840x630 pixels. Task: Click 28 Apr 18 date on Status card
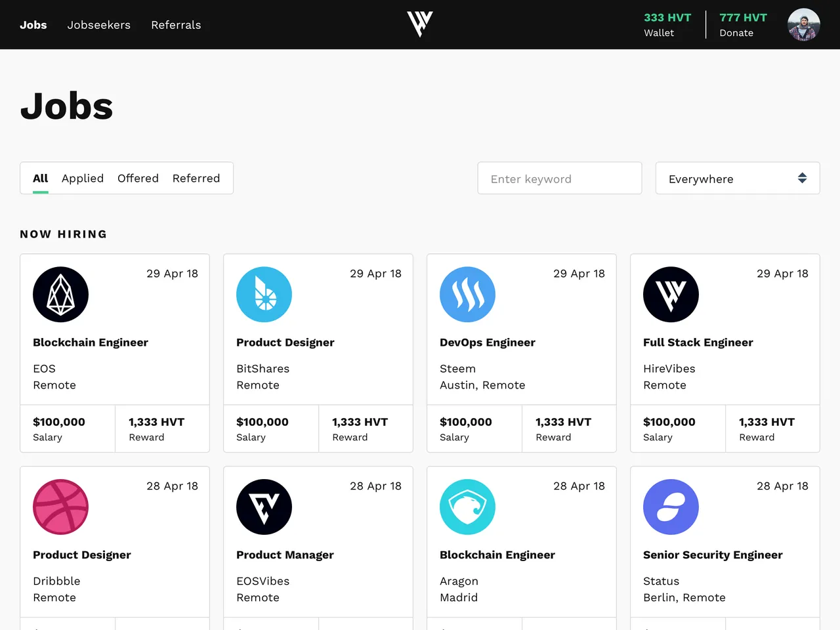point(782,486)
